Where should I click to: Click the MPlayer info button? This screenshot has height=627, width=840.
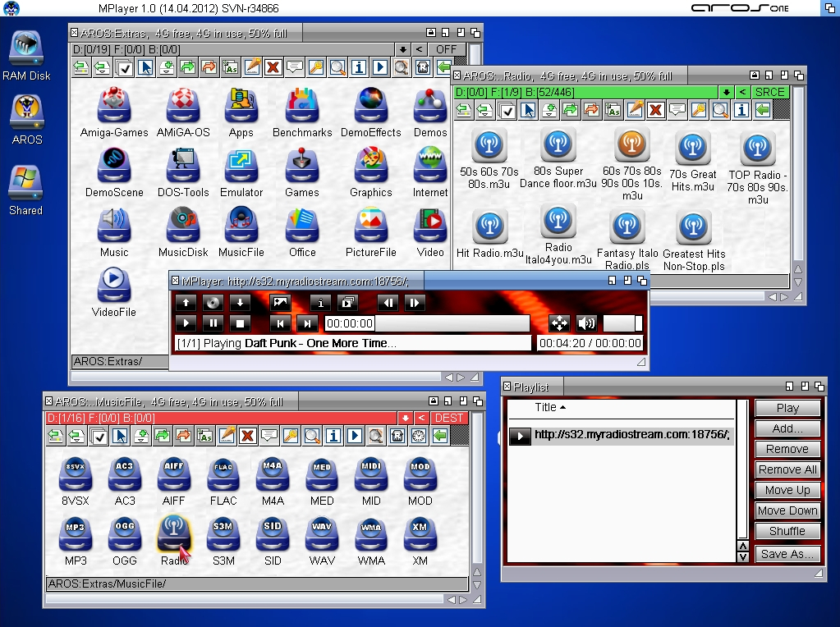click(320, 303)
